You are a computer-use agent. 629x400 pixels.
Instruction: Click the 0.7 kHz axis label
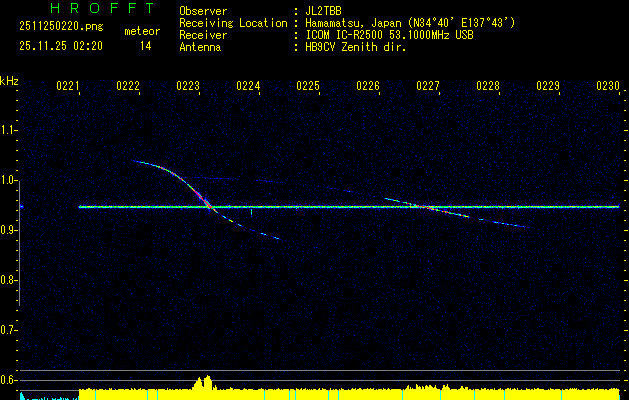point(9,330)
